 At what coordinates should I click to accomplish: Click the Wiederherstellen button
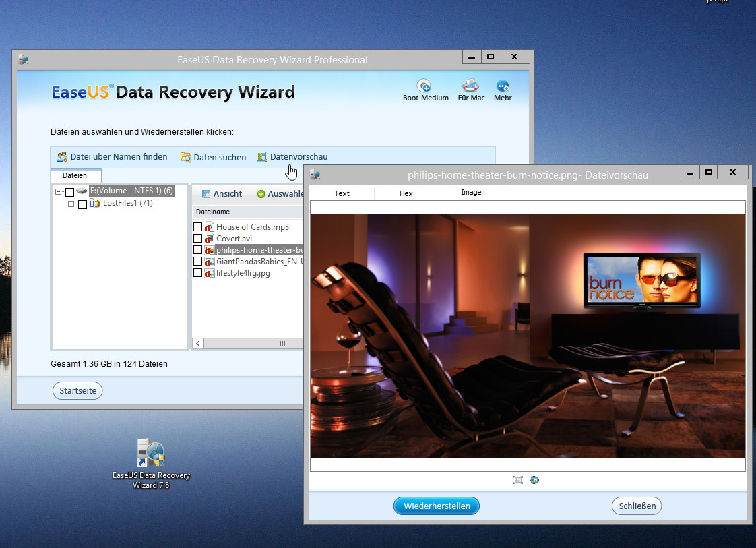436,506
